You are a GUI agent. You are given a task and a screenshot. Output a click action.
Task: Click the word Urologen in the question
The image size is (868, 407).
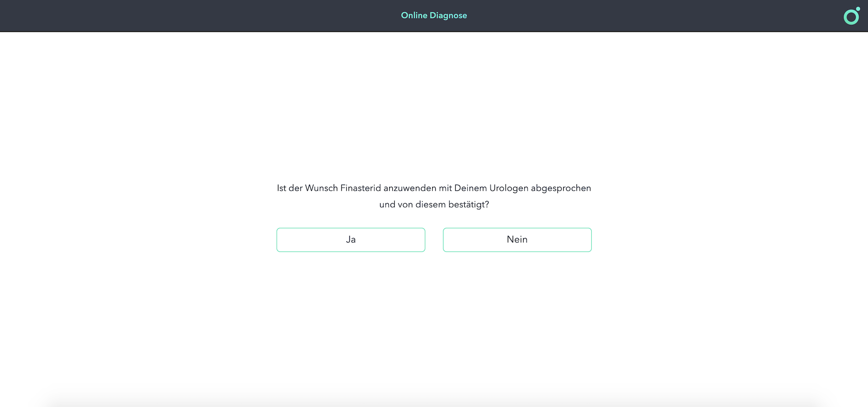509,188
